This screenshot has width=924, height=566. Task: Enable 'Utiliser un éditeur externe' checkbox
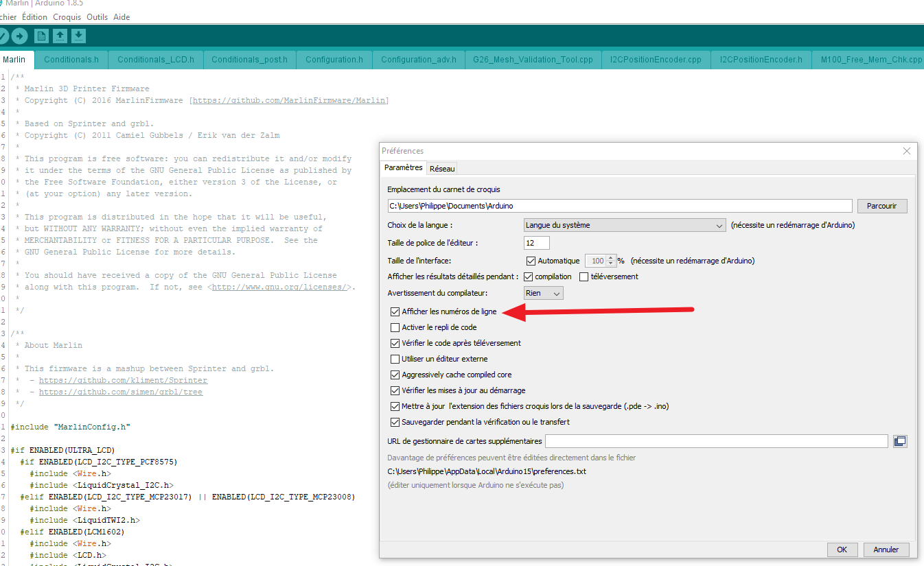tap(395, 359)
